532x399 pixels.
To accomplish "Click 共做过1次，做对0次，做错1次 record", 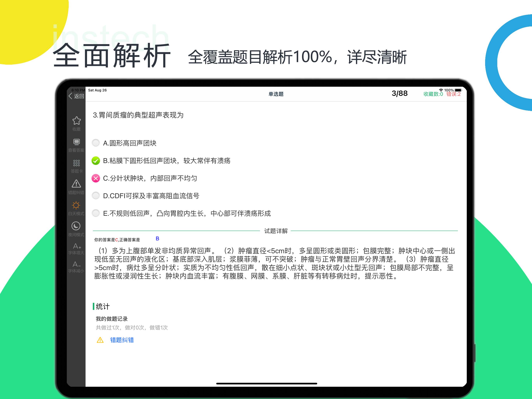I will pyautogui.click(x=132, y=327).
